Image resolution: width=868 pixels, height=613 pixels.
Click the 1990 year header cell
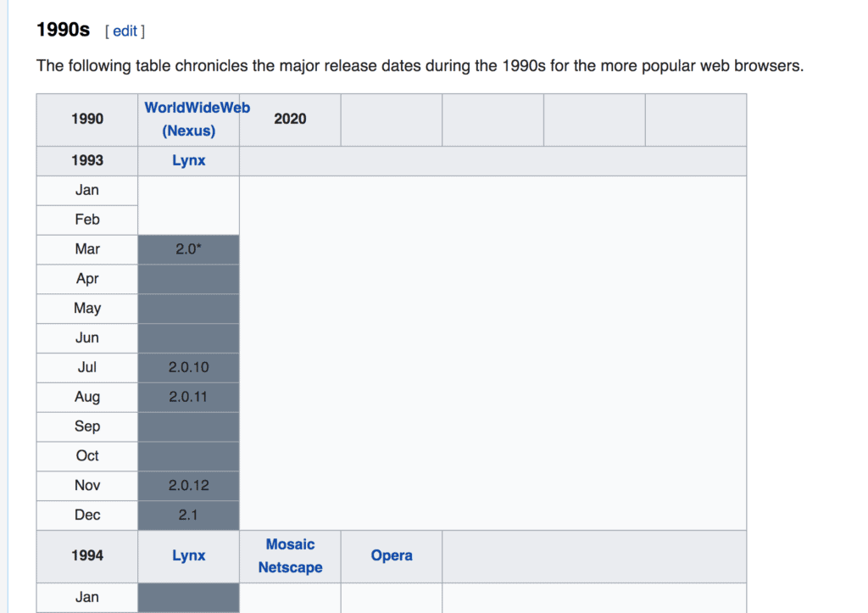[x=87, y=120]
